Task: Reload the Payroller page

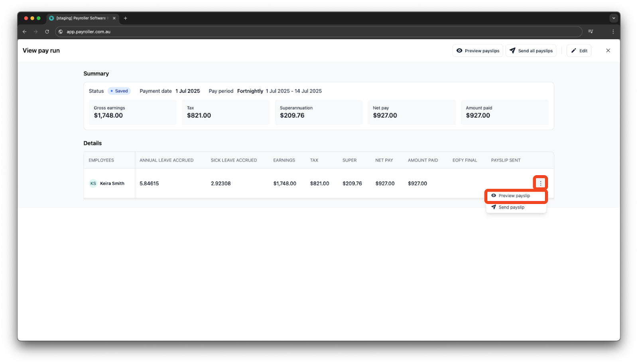Action: tap(47, 31)
